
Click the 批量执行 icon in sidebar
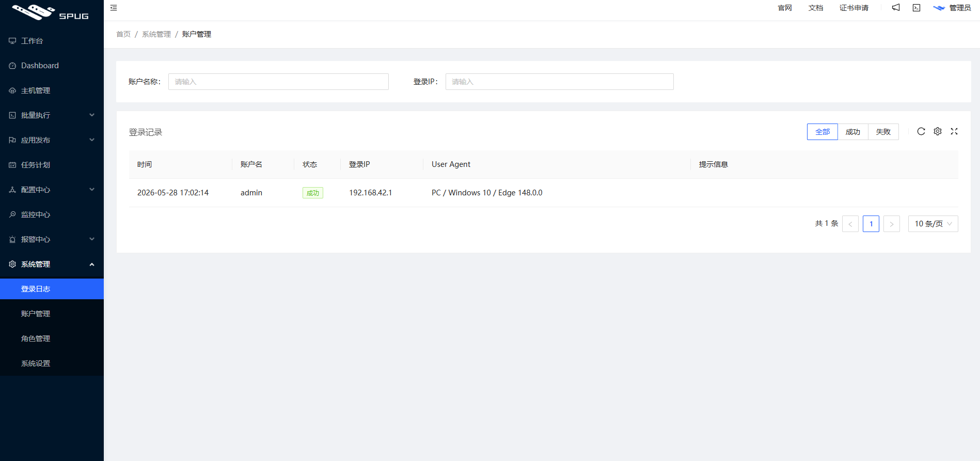point(12,115)
